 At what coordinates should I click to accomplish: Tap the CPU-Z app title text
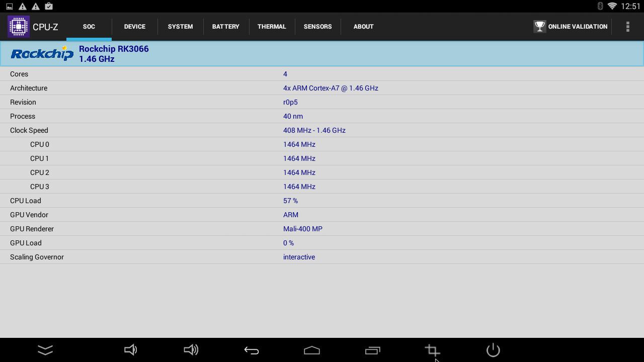pos(45,27)
